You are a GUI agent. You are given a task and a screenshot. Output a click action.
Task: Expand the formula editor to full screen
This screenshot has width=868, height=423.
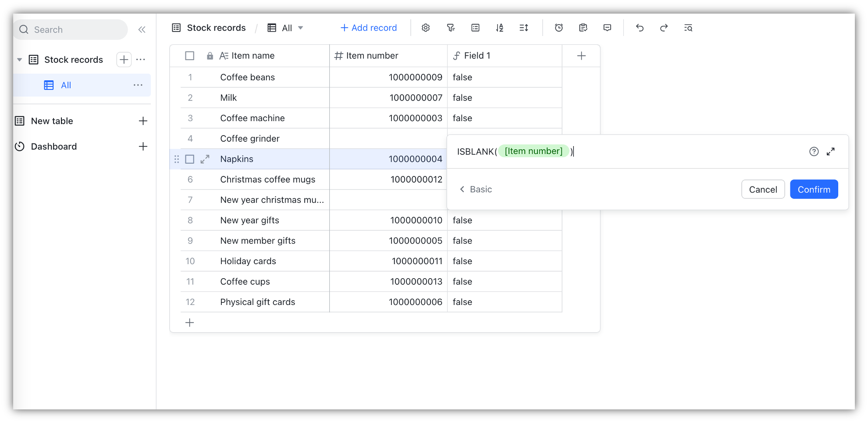coord(831,151)
